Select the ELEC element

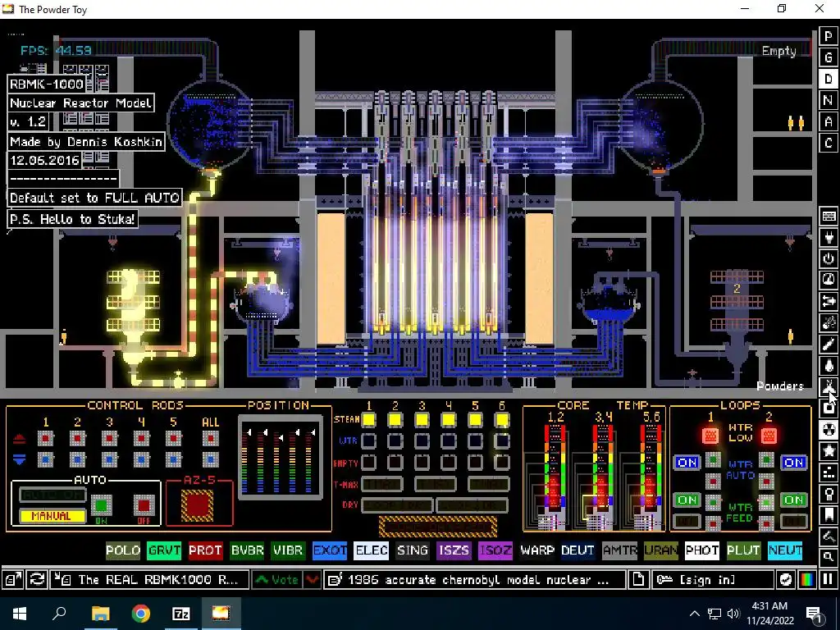click(x=372, y=550)
